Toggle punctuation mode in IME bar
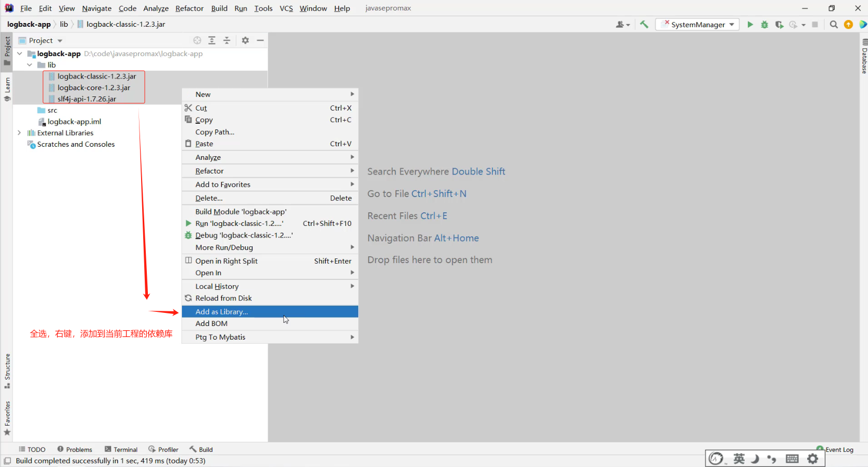This screenshot has width=868, height=467. pos(771,459)
